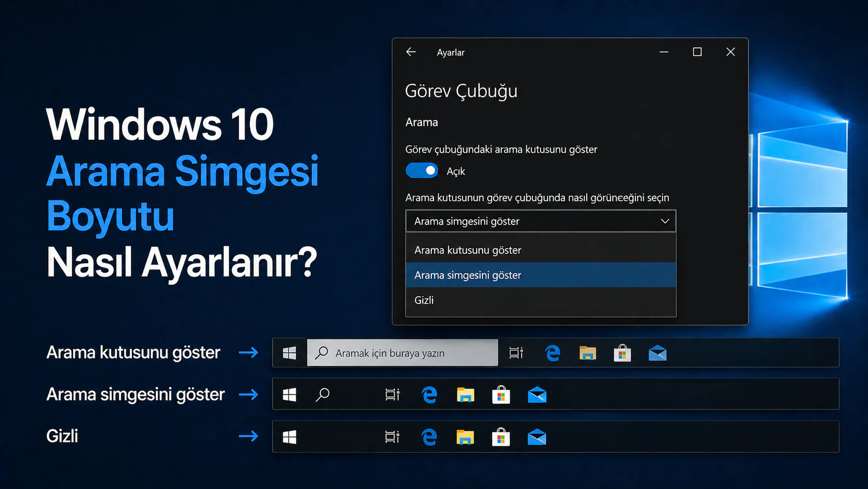Click the 'Arama' section label
The image size is (868, 489).
pos(422,122)
